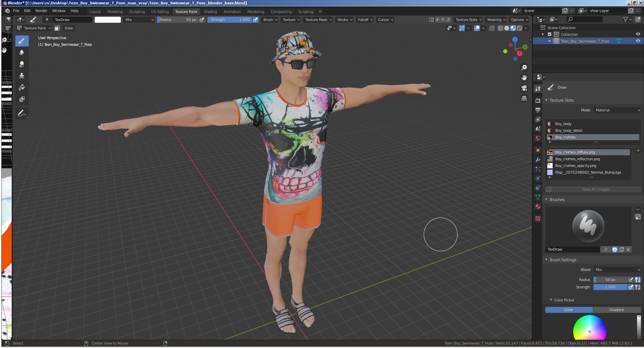Open the World properties tab

(538, 138)
